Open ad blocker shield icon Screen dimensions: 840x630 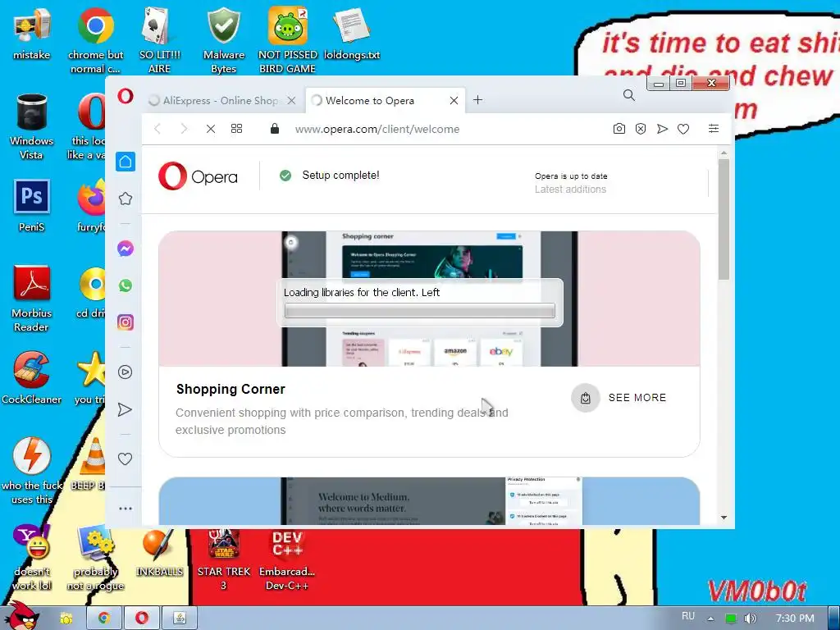[641, 129]
